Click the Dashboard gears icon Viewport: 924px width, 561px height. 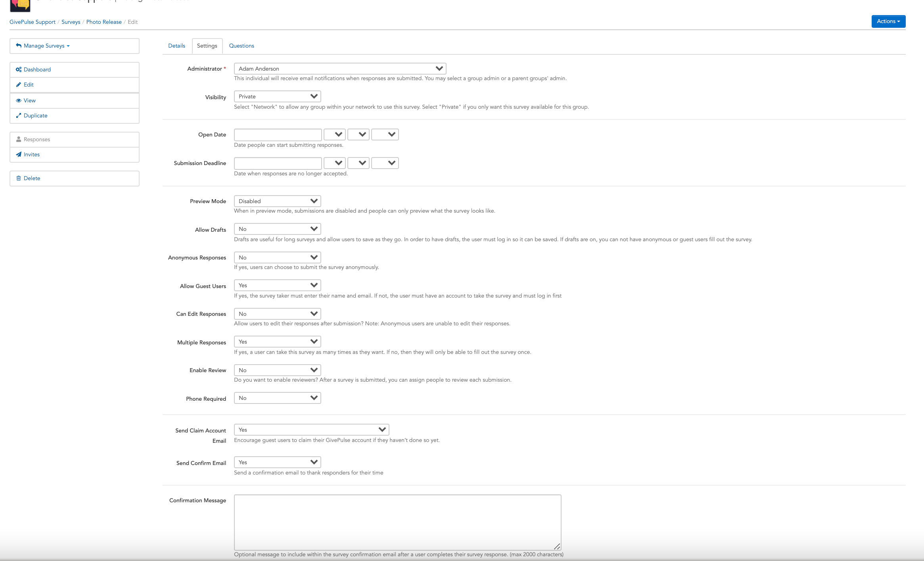19,69
